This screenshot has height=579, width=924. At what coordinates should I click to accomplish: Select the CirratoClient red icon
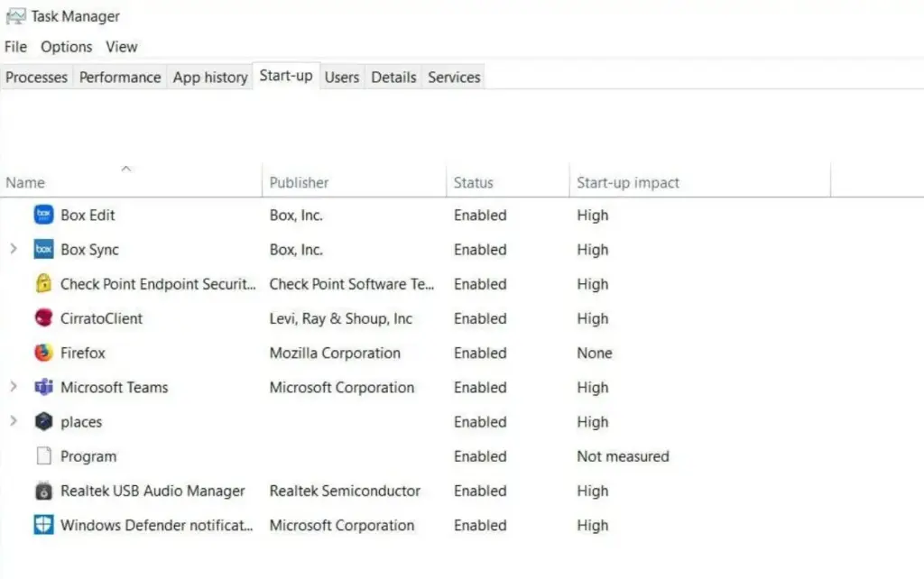pyautogui.click(x=43, y=318)
